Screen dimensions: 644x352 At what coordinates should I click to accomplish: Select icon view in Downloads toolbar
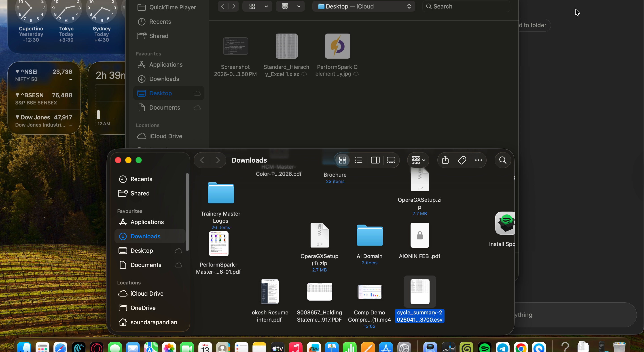tap(343, 160)
